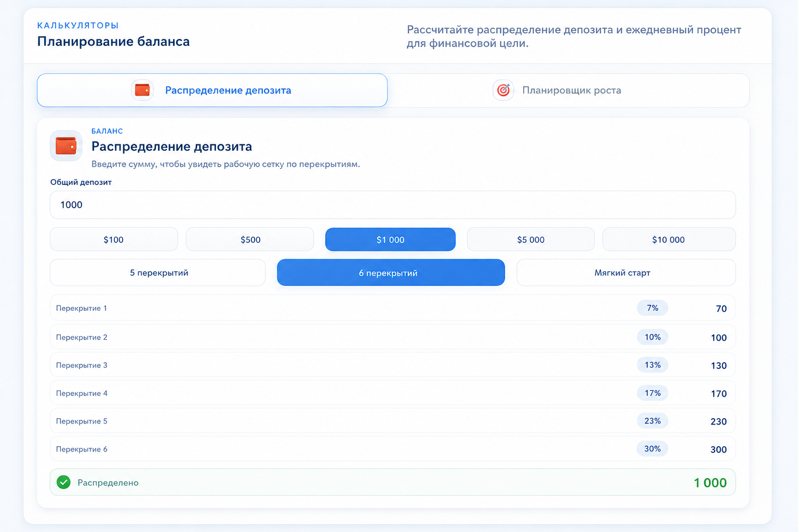
Task: Click the Общий депозит field label
Action: (81, 182)
